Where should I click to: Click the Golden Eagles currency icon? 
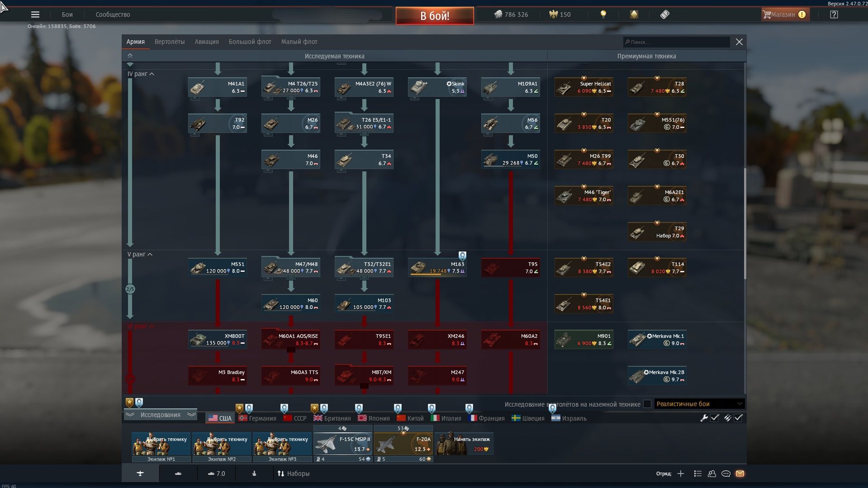click(x=553, y=14)
